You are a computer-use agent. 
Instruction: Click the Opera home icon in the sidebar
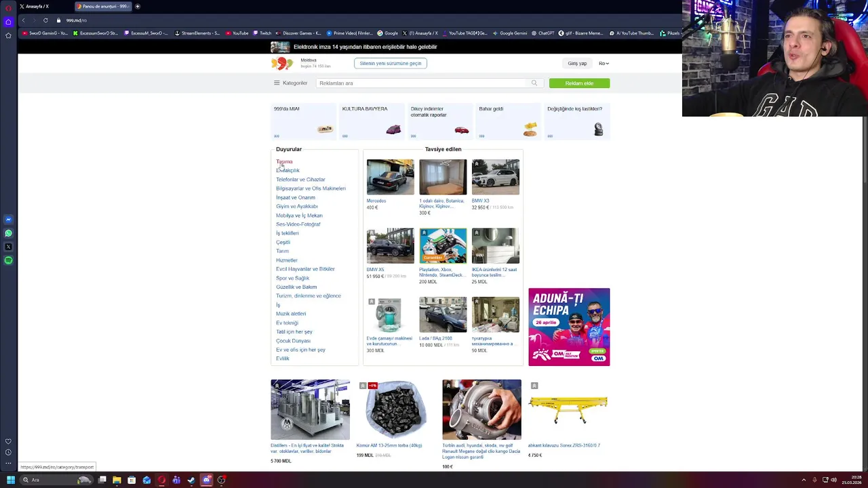(x=8, y=22)
